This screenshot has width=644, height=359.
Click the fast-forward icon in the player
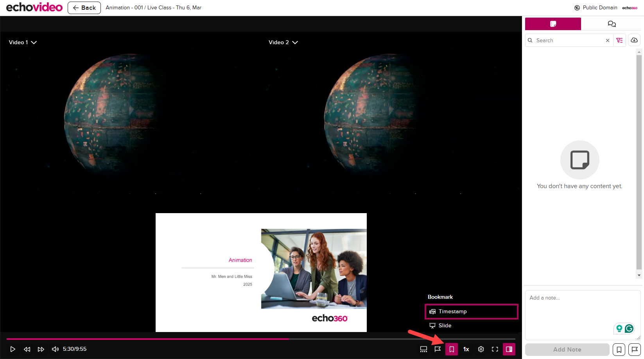tap(41, 349)
